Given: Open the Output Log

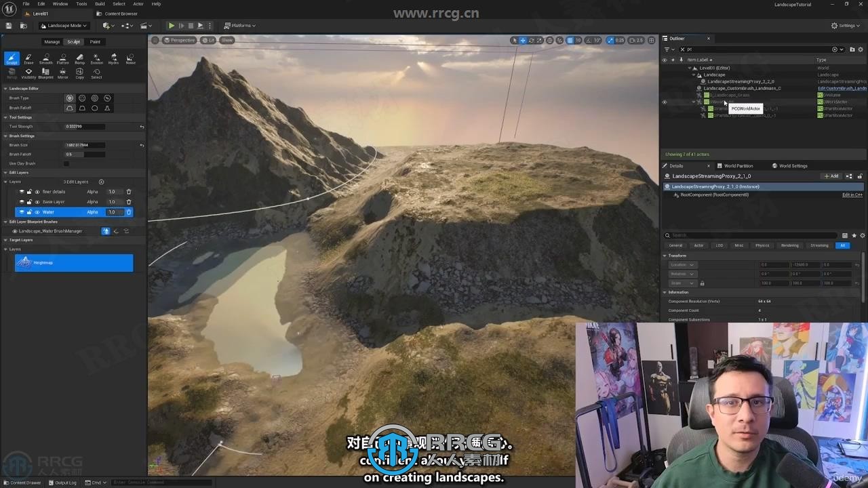Looking at the screenshot, I should [x=62, y=483].
